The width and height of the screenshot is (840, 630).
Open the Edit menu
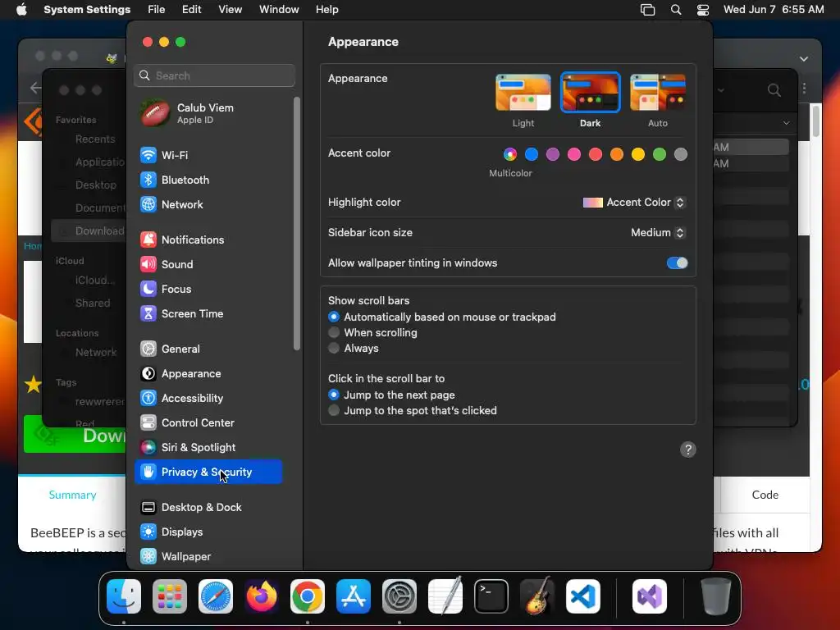pyautogui.click(x=191, y=10)
